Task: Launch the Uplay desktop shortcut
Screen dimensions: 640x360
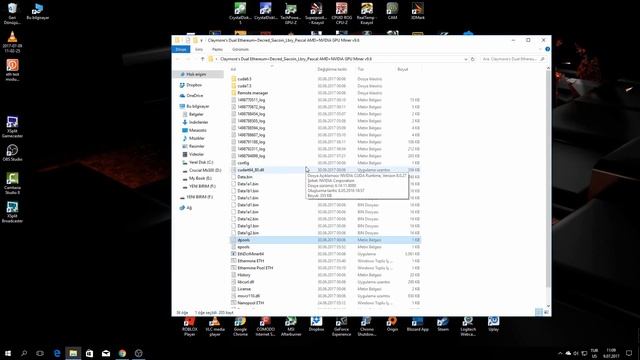Action: (493, 324)
